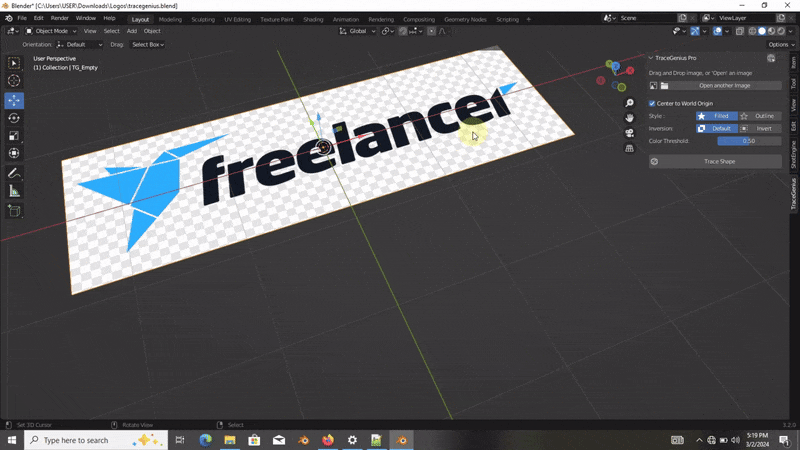
Task: Toggle snapping magnet button
Action: tap(403, 31)
